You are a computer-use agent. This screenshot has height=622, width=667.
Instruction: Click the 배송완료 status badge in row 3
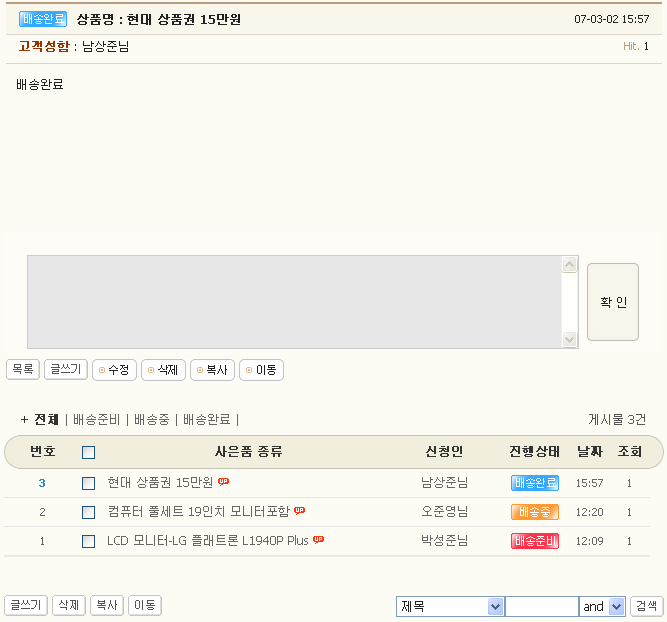tap(534, 484)
